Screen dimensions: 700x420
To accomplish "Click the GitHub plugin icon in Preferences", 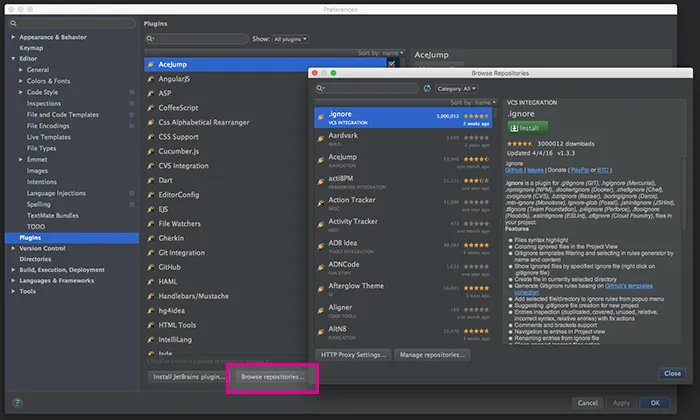I will 151,267.
